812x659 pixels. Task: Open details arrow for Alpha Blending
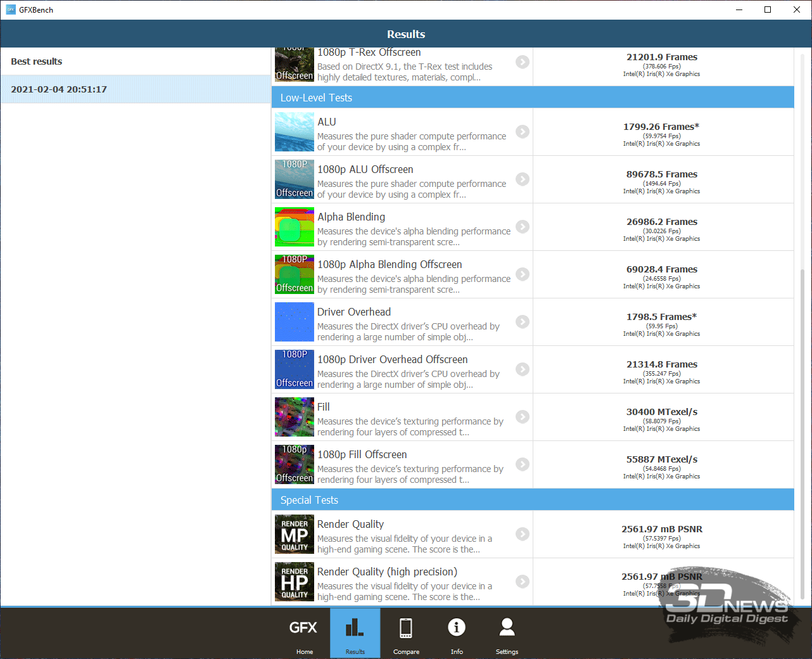click(523, 226)
